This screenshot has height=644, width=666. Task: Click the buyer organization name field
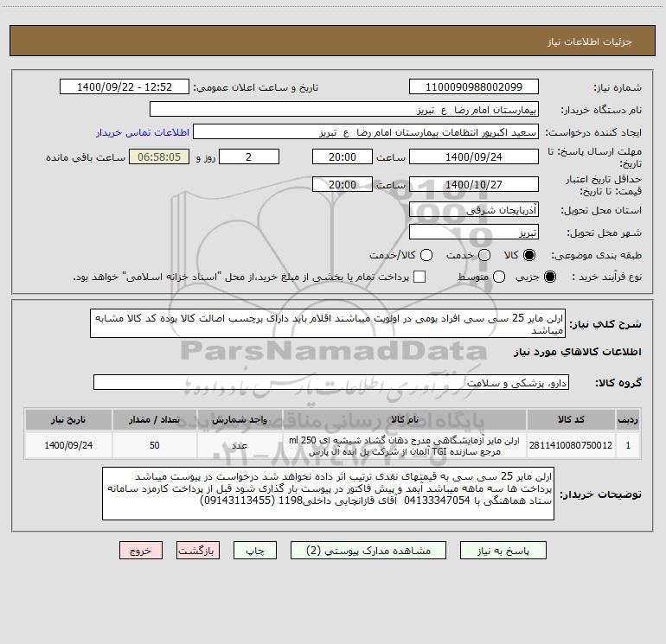(344, 110)
